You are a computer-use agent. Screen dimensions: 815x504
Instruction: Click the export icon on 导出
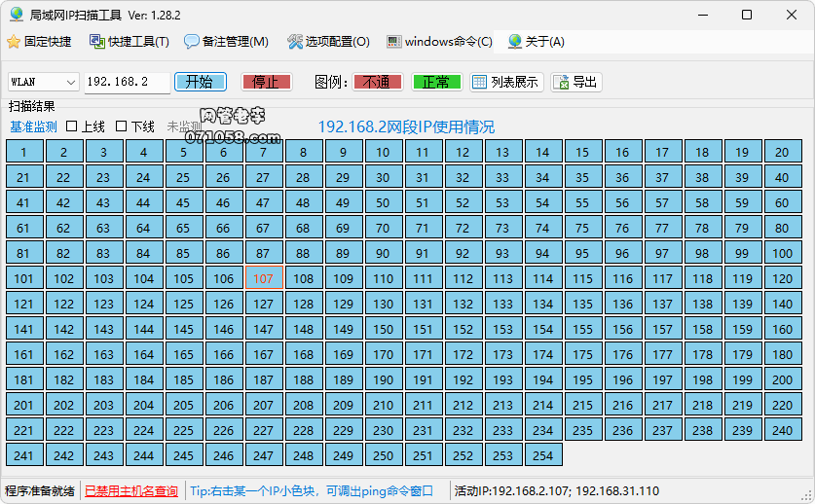[x=561, y=82]
